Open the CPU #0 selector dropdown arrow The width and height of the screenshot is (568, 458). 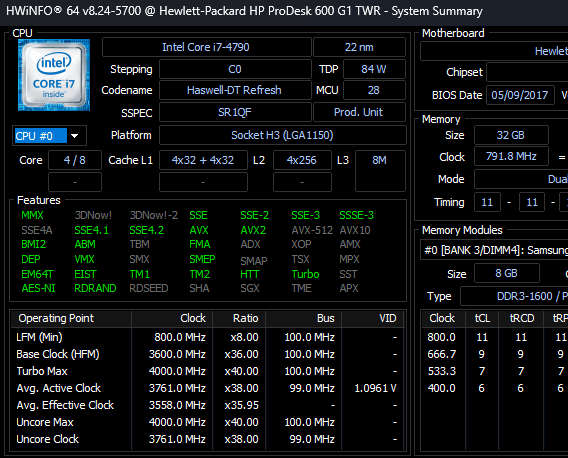click(75, 136)
